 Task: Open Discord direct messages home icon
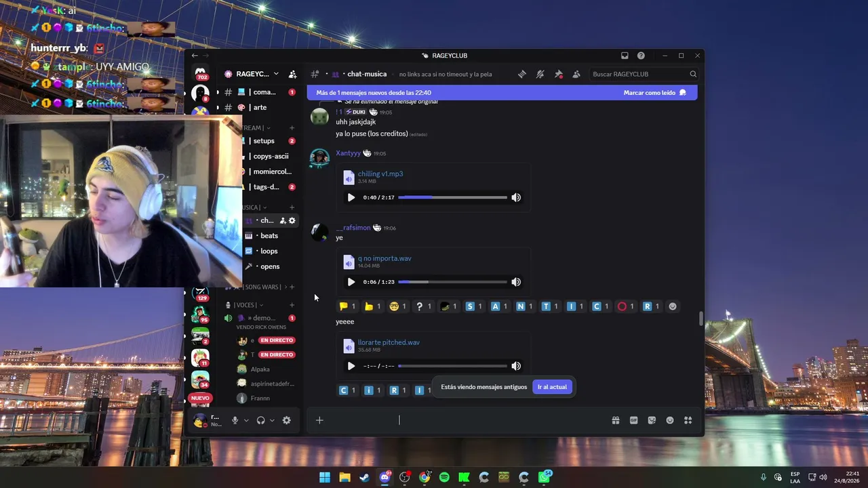coord(200,72)
